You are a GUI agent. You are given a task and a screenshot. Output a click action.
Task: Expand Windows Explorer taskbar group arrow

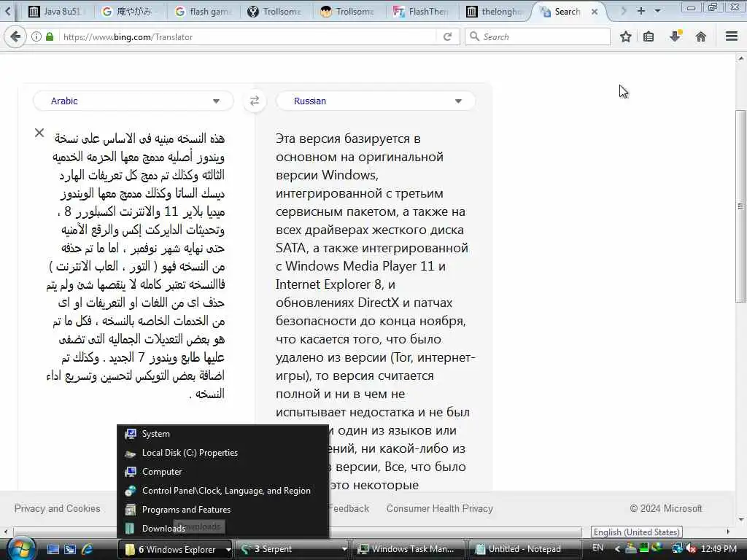pyautogui.click(x=228, y=550)
